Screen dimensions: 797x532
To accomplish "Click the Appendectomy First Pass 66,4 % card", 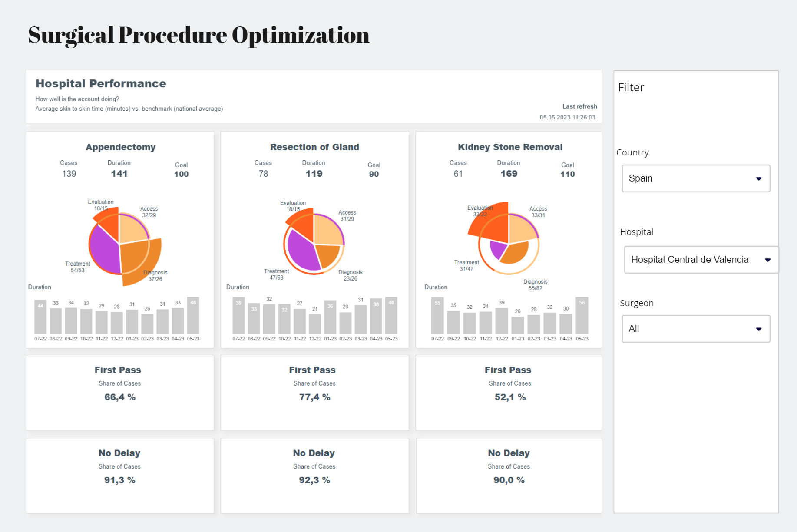I will coord(120,393).
